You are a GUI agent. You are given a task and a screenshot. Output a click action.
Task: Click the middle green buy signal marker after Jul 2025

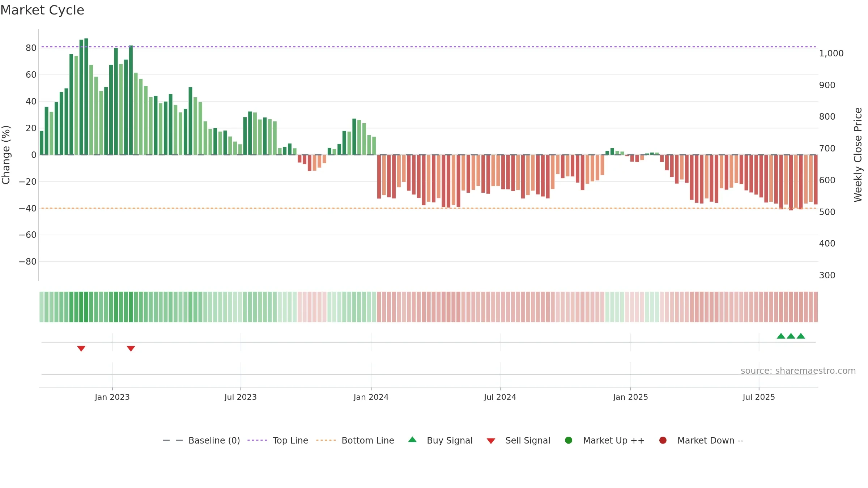791,336
